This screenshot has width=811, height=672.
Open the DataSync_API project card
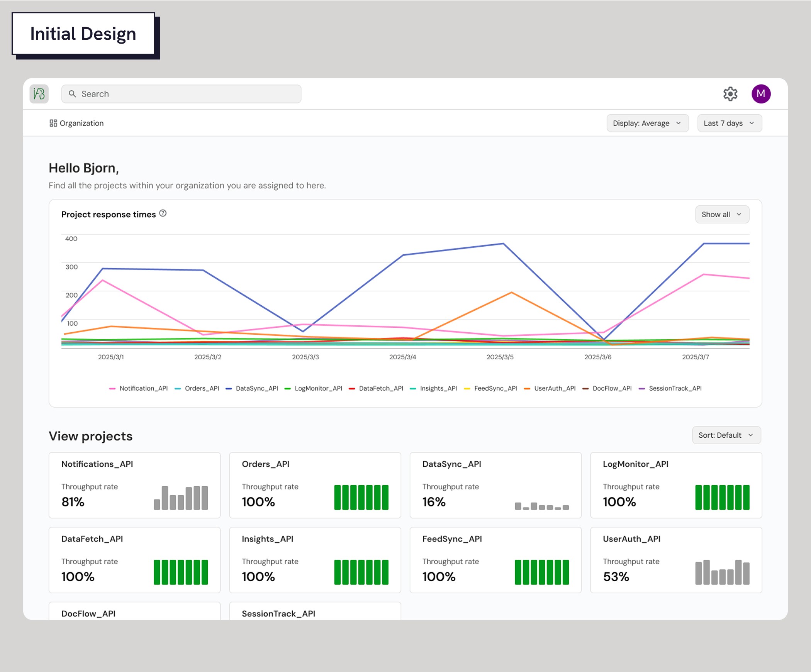(495, 485)
